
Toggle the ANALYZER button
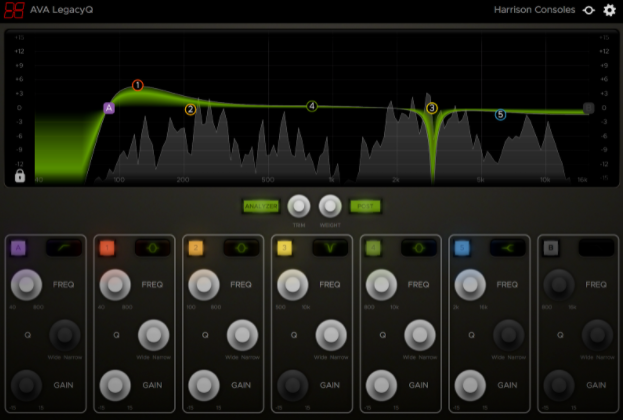point(261,206)
